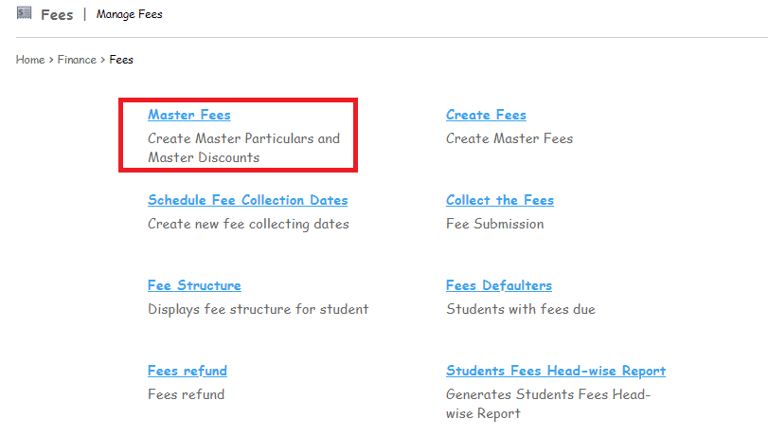This screenshot has width=768, height=437.
Task: Open Schedule Fee Collection Dates
Action: [248, 200]
